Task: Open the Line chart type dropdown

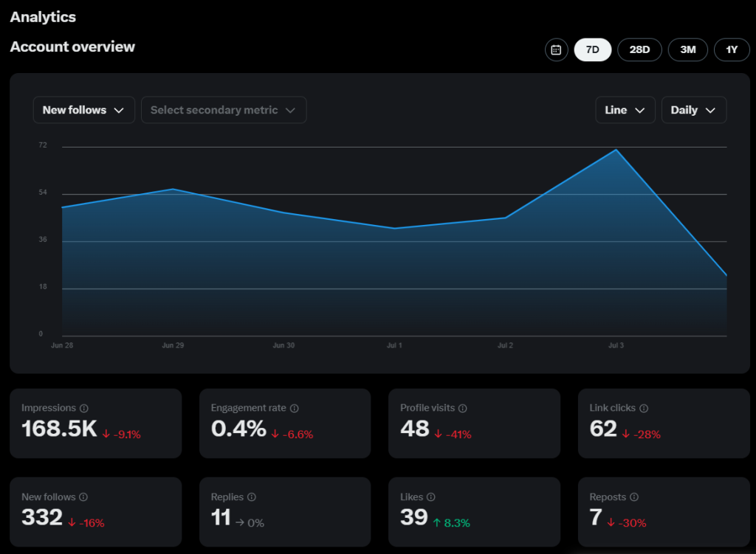Action: (x=625, y=109)
